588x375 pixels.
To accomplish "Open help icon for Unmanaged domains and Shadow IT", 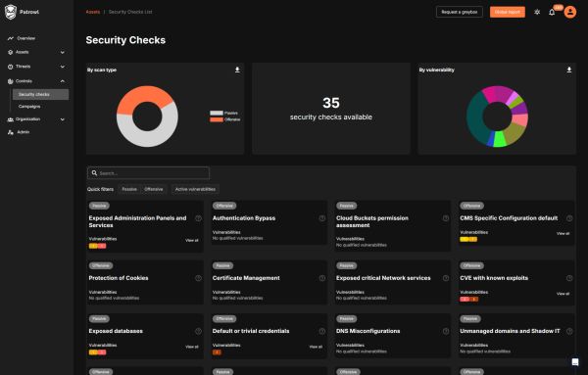I will click(x=569, y=331).
